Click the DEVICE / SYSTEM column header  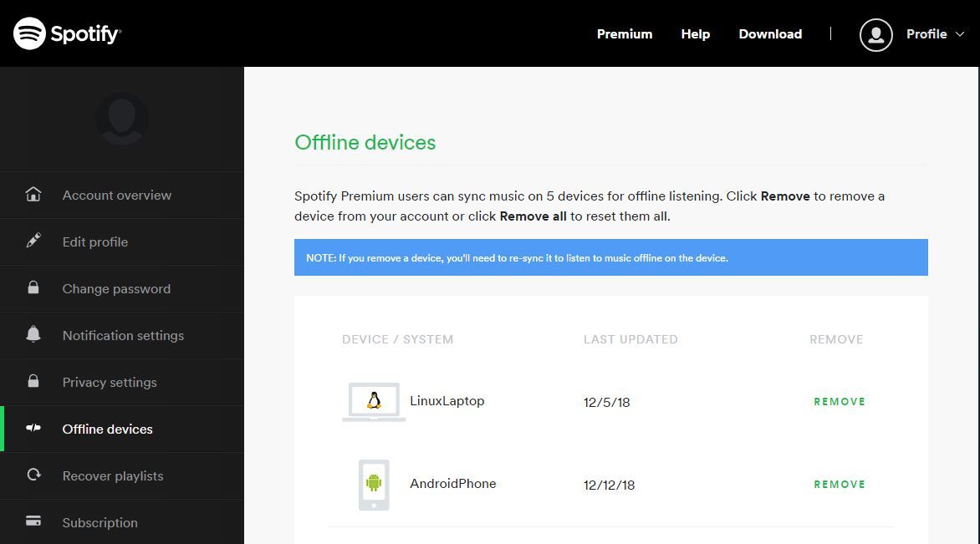click(397, 339)
